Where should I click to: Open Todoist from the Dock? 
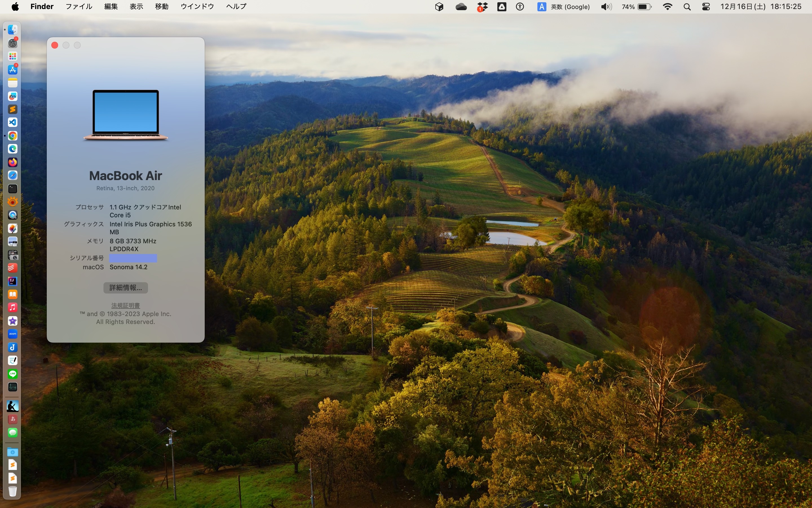click(x=13, y=268)
